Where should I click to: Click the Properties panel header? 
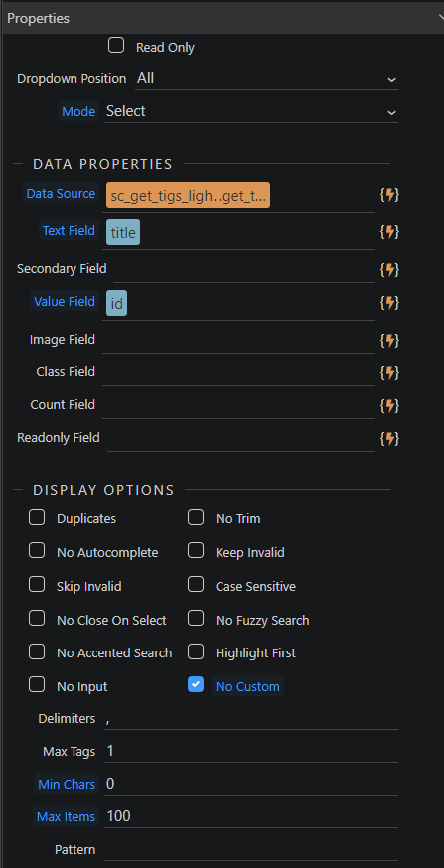pos(222,18)
